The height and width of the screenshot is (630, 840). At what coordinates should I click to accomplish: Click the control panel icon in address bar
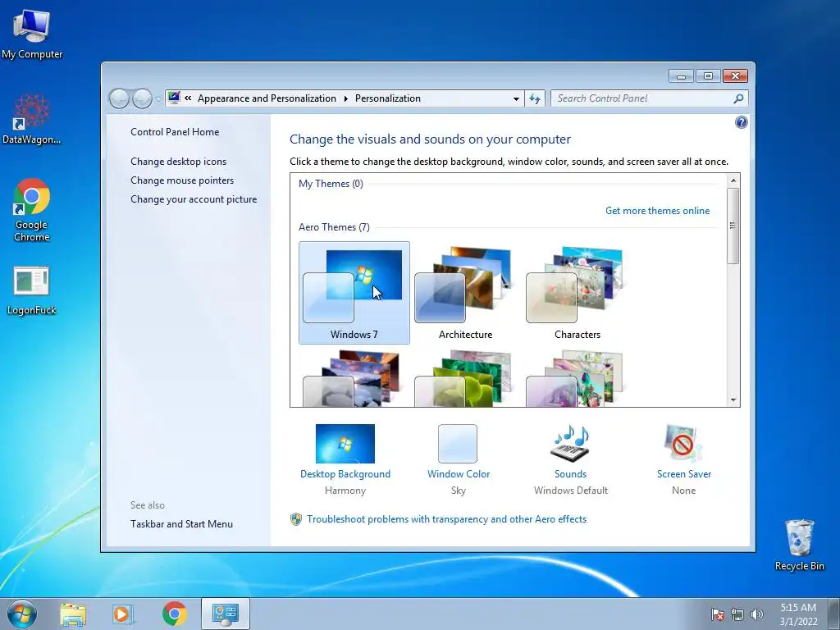click(x=174, y=98)
